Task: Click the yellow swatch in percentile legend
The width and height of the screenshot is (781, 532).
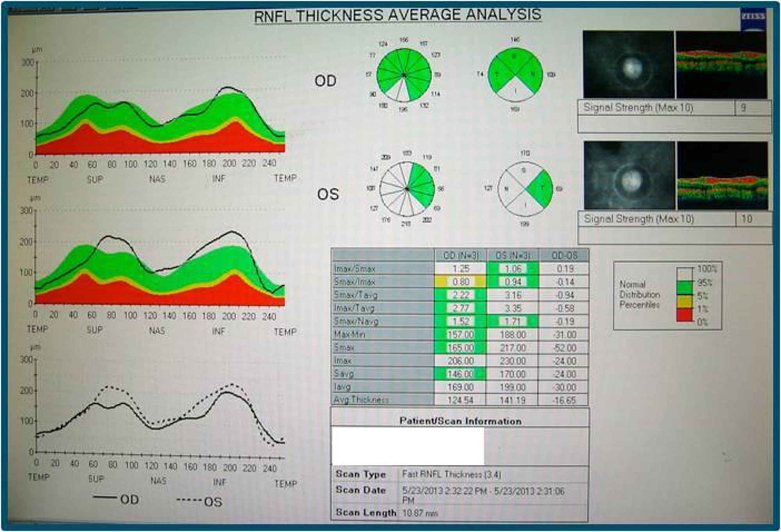Action: tap(684, 302)
